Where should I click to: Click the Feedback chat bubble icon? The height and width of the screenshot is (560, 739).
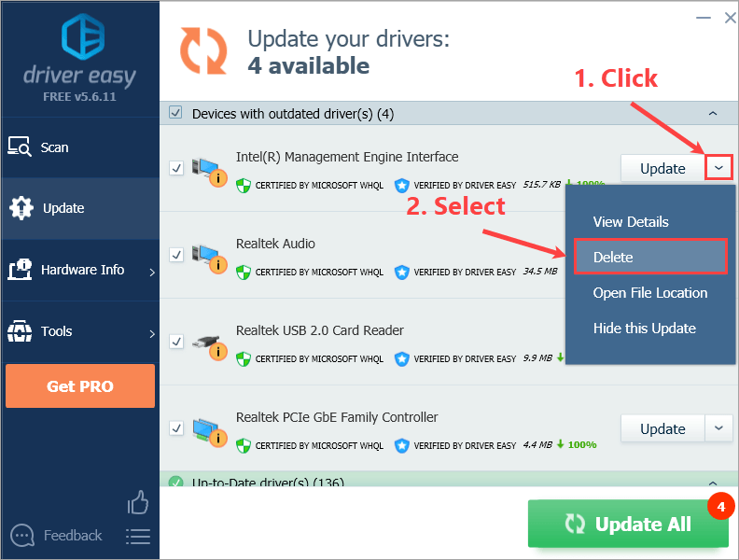[x=22, y=536]
